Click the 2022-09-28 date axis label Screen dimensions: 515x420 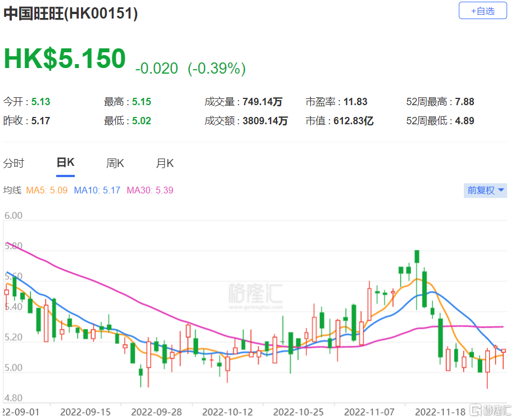coord(156,412)
